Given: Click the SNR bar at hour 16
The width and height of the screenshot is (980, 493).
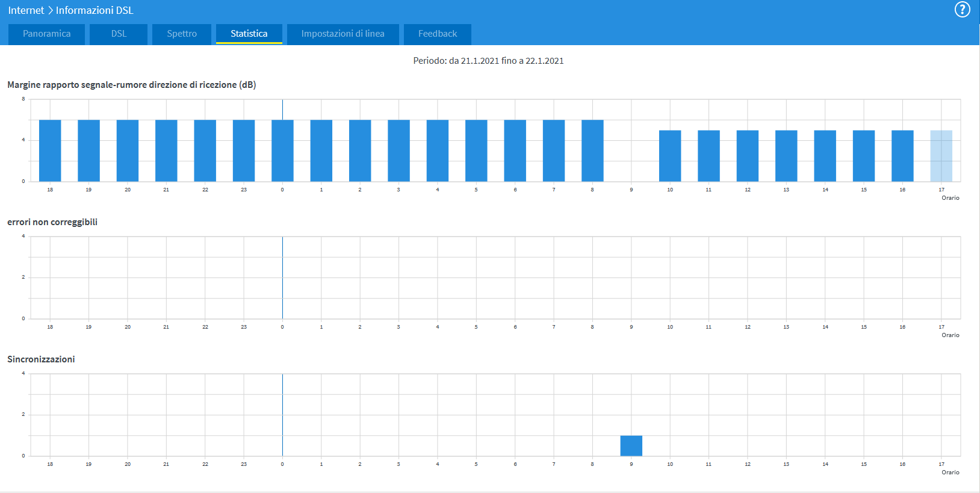Looking at the screenshot, I should coord(902,156).
